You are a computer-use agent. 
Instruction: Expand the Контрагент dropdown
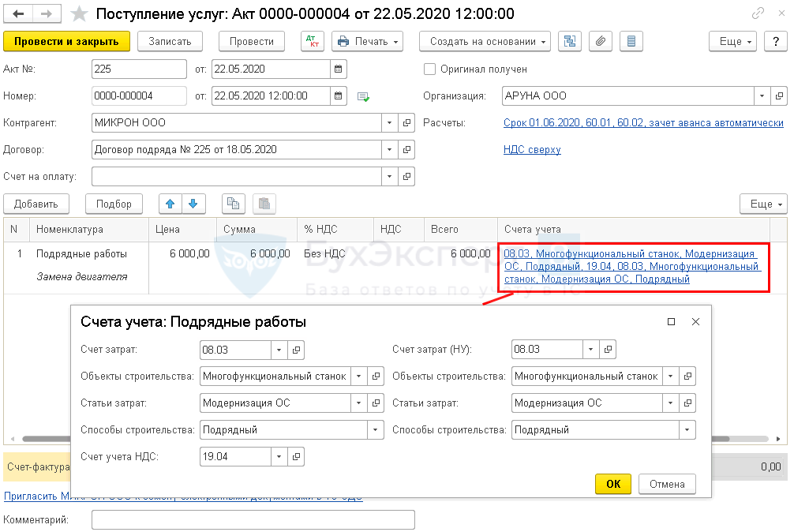(390, 123)
